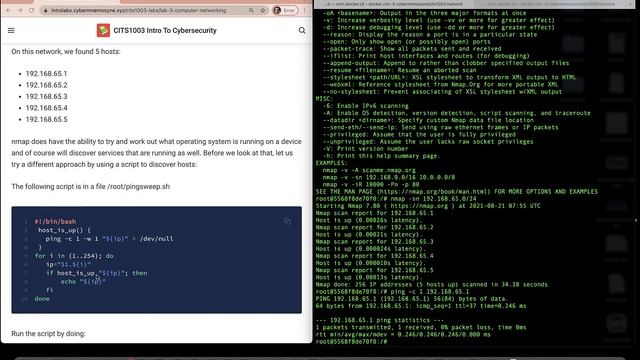Viewport: 640px width, 360px height.
Task: Click the 'rtt min/avg/max/mdev' line in the terminal
Action: pyautogui.click(x=403, y=334)
